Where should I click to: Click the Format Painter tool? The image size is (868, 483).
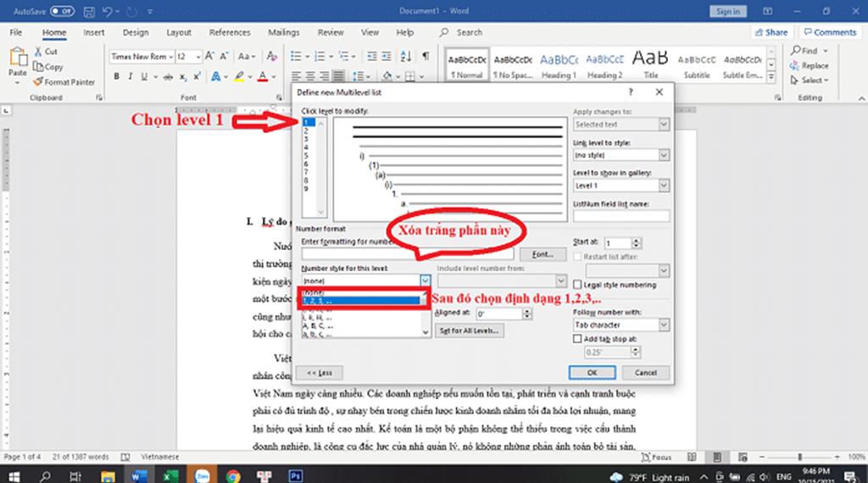click(x=64, y=82)
